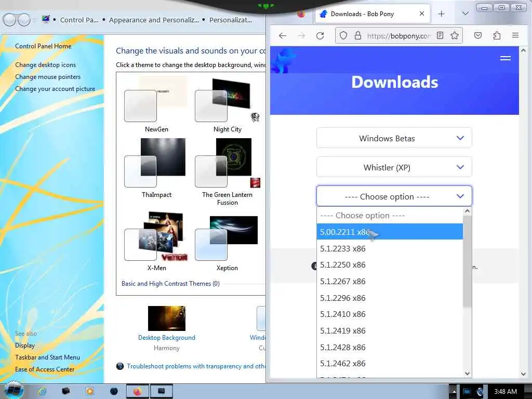This screenshot has height=399, width=532.
Task: Apply the X-Men theme
Action: (156, 241)
